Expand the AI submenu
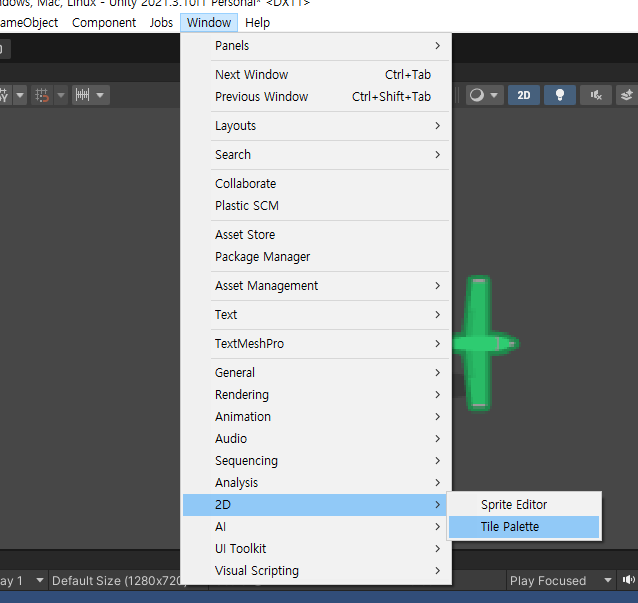 tap(317, 527)
